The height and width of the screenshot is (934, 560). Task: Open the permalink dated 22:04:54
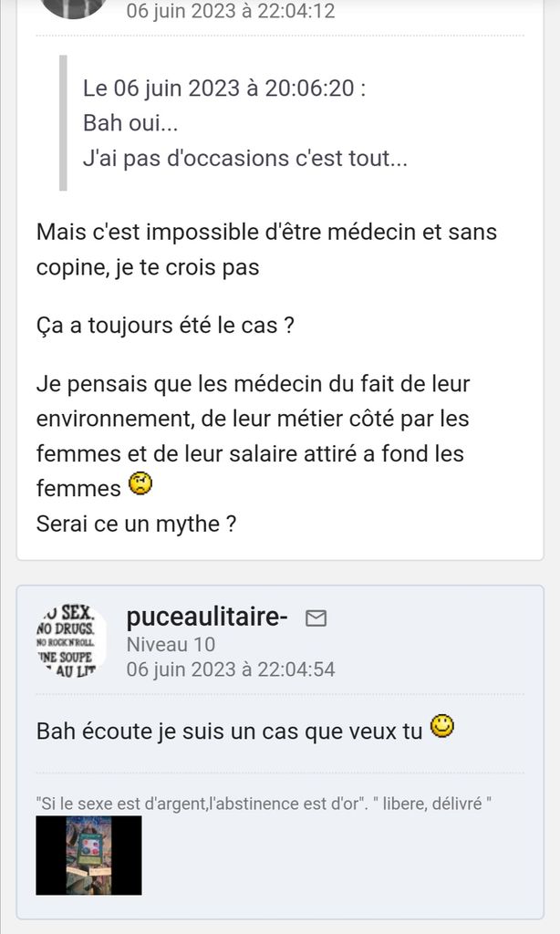point(231,669)
